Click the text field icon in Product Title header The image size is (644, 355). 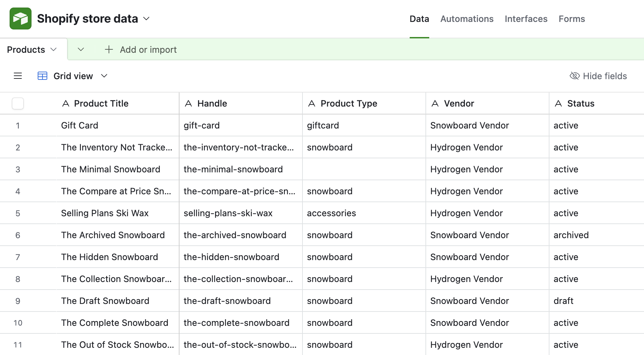(x=66, y=103)
